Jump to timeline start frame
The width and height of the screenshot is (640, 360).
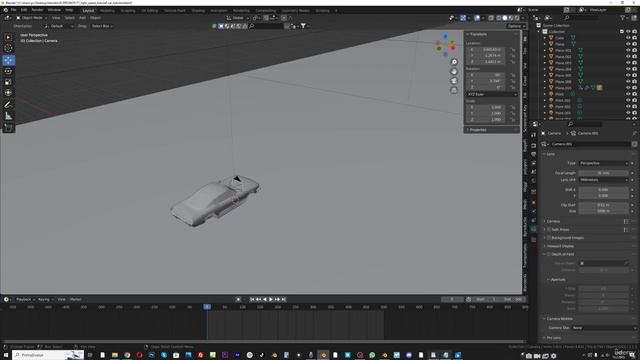[x=252, y=299]
